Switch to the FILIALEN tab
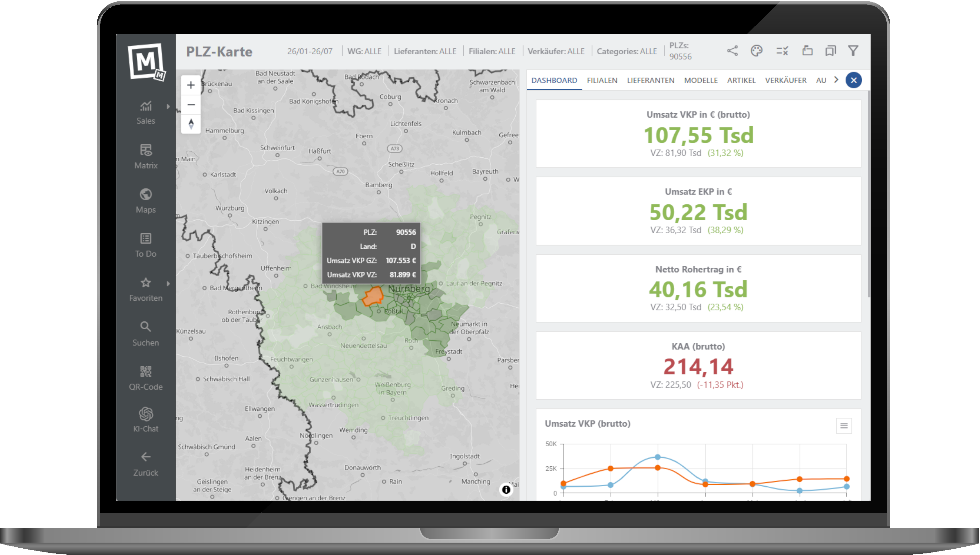This screenshot has width=980, height=555. click(x=602, y=80)
